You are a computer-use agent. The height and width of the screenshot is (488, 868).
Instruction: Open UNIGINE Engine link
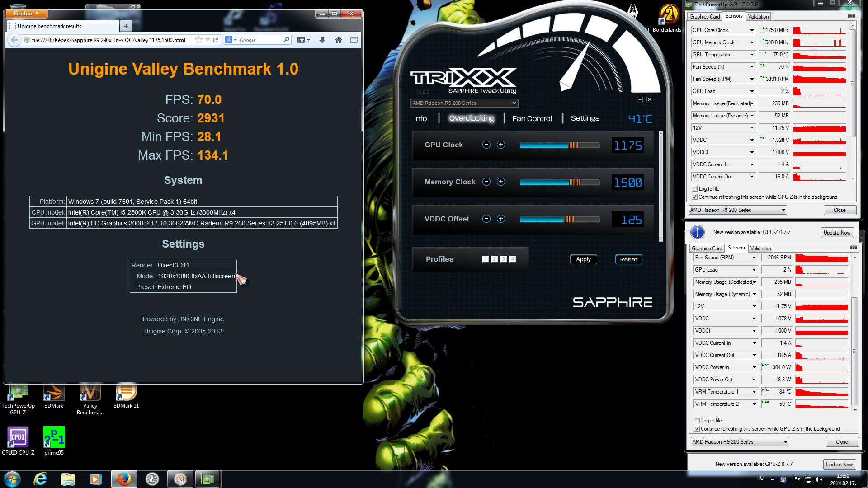coord(201,319)
